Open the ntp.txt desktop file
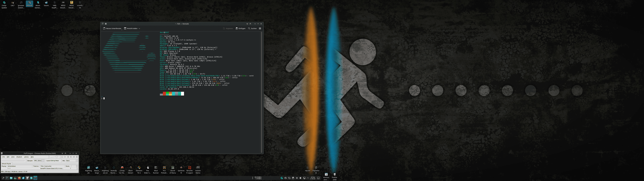The width and height of the screenshot is (644, 181). coord(308,169)
